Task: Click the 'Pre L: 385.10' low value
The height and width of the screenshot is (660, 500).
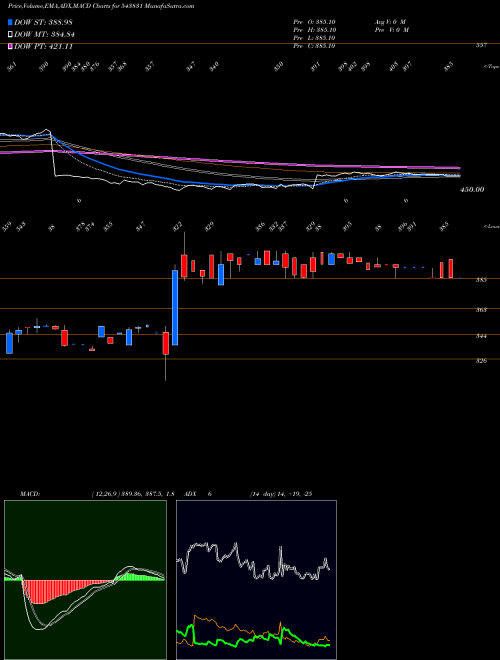Action: (314, 38)
